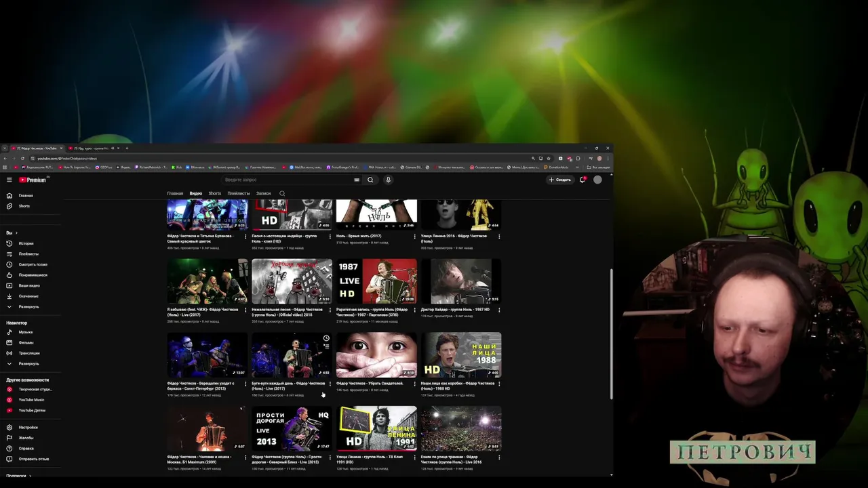This screenshot has width=868, height=488.
Task: Add to Watch later on Буги-вуги thumbnail
Action: (326, 338)
